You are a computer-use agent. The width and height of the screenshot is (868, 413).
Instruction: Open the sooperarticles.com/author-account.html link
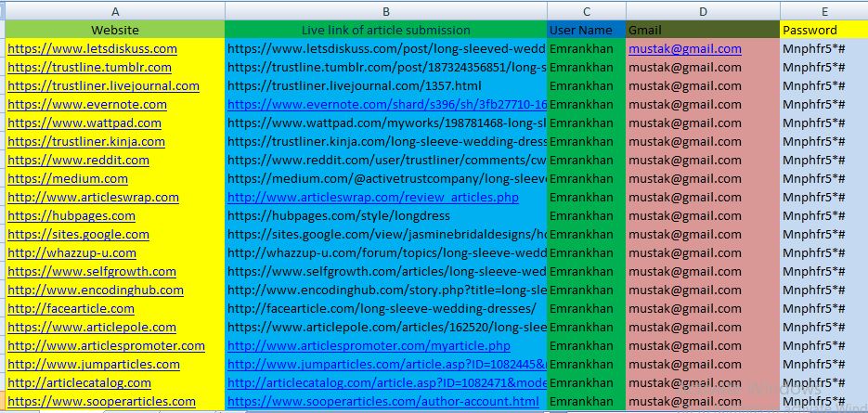(383, 401)
